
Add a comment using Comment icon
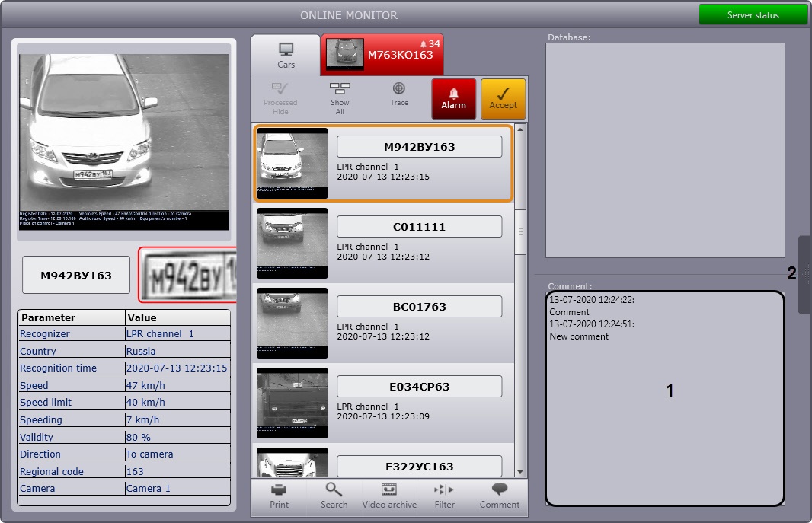coord(500,496)
